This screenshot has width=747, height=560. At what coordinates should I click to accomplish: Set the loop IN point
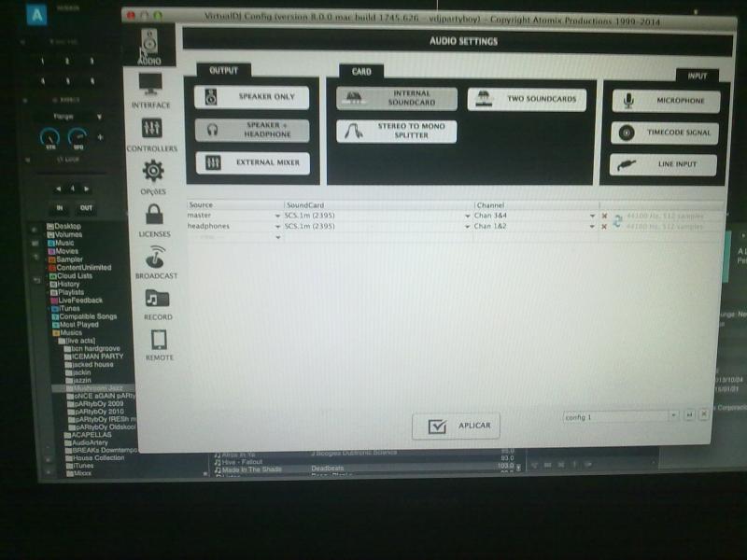(x=60, y=207)
